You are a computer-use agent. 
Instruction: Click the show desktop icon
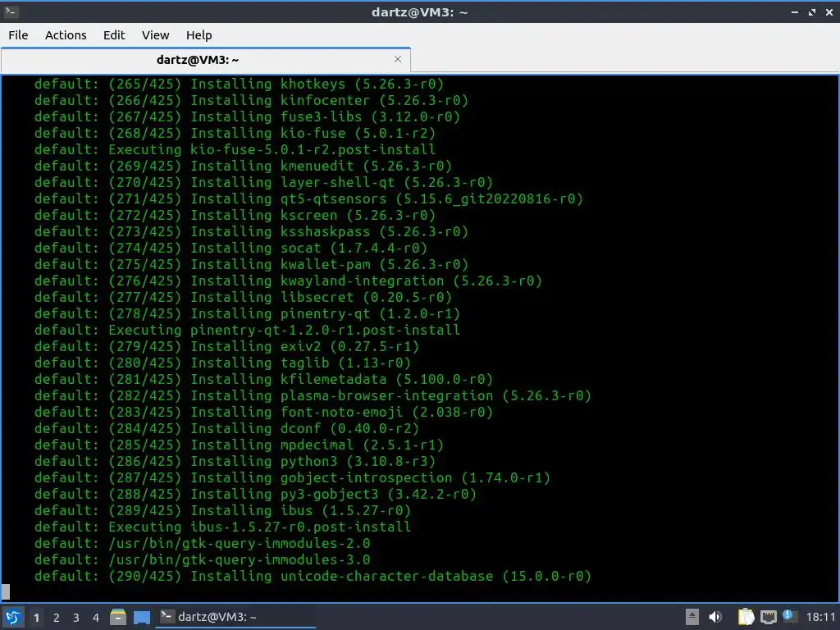(141, 618)
